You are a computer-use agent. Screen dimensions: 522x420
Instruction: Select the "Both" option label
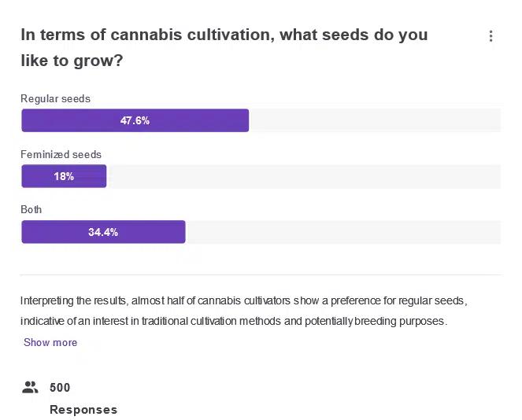pyautogui.click(x=31, y=209)
